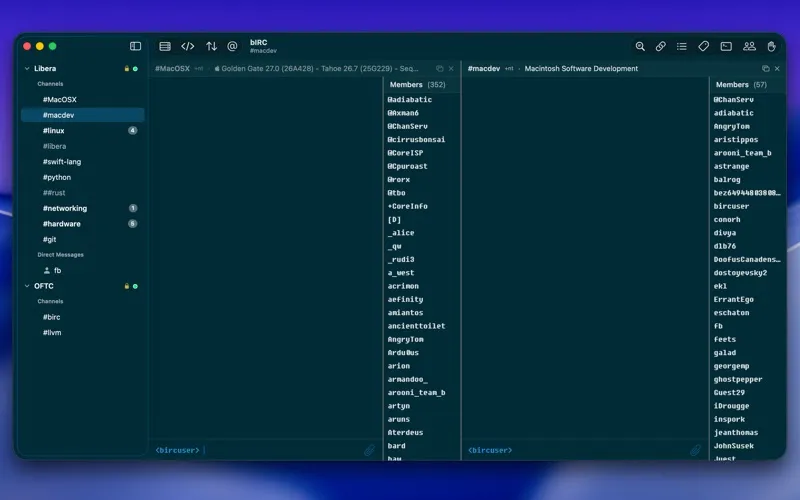Viewport: 800px width, 500px height.
Task: Open the terminal console icon
Action: pos(726,46)
